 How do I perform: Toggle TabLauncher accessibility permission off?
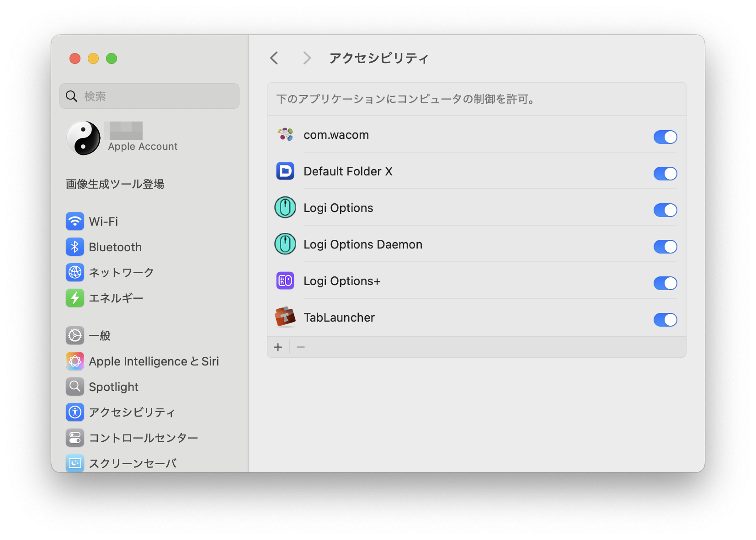click(x=665, y=320)
